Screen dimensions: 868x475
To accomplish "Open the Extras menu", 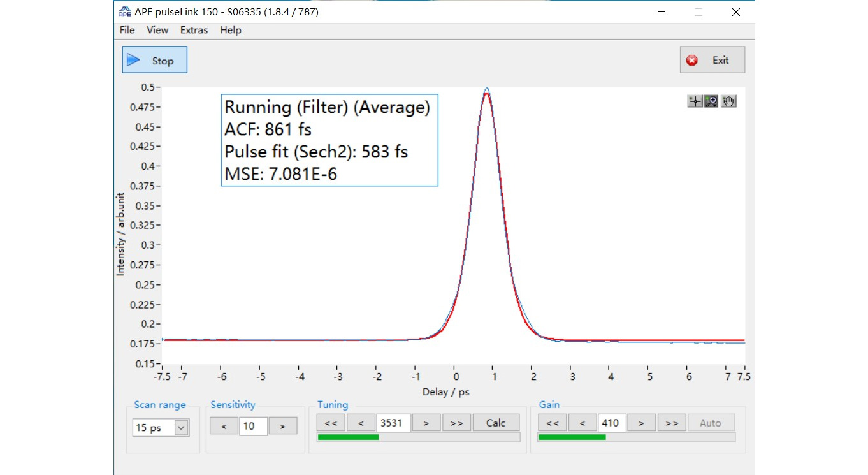I will [x=194, y=30].
